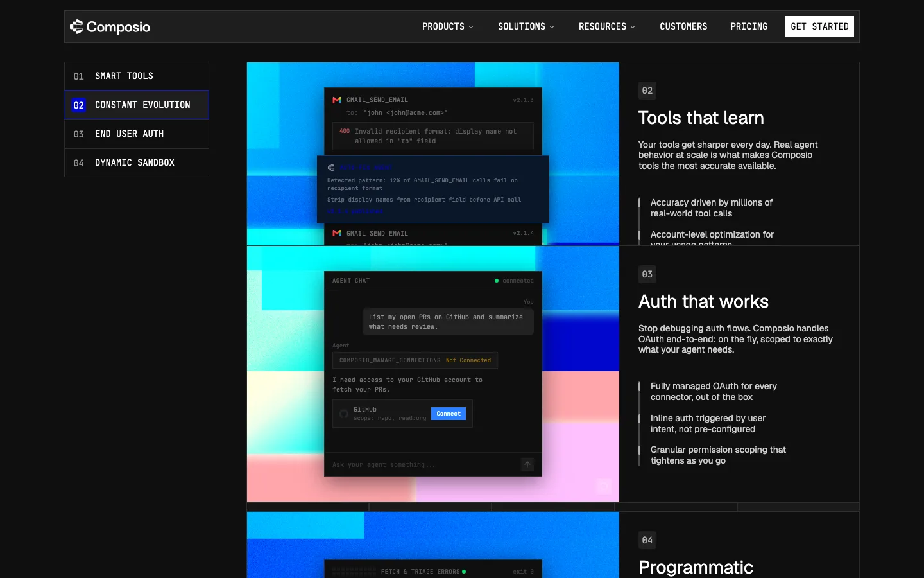
Task: Switch to the 04 DYNAMIC SANDBOX tab
Action: click(x=137, y=162)
